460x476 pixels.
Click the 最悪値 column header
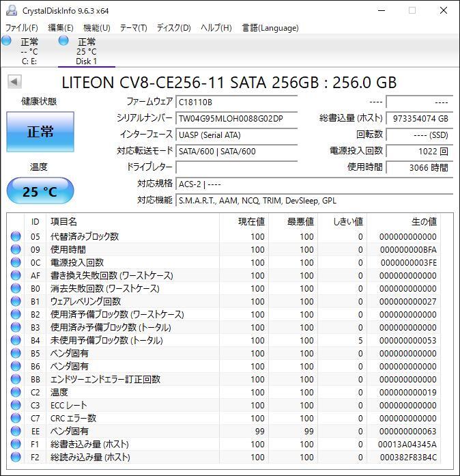(x=293, y=221)
